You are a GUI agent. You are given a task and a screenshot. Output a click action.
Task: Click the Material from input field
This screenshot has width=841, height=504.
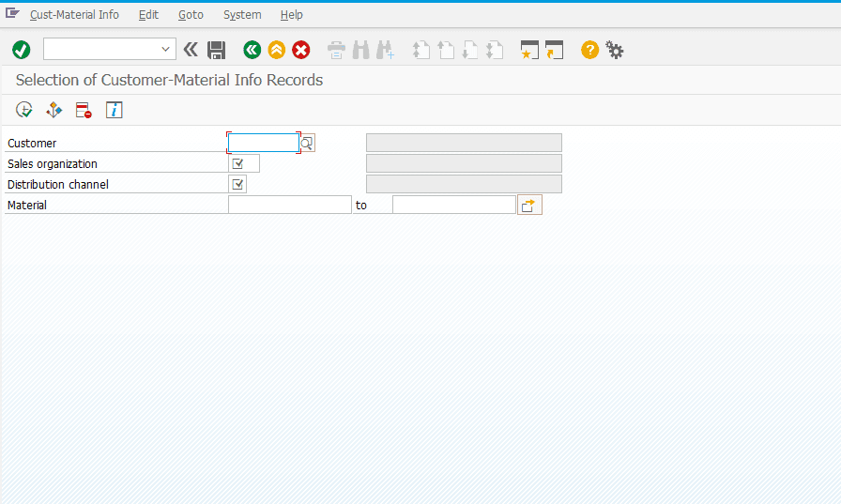290,205
